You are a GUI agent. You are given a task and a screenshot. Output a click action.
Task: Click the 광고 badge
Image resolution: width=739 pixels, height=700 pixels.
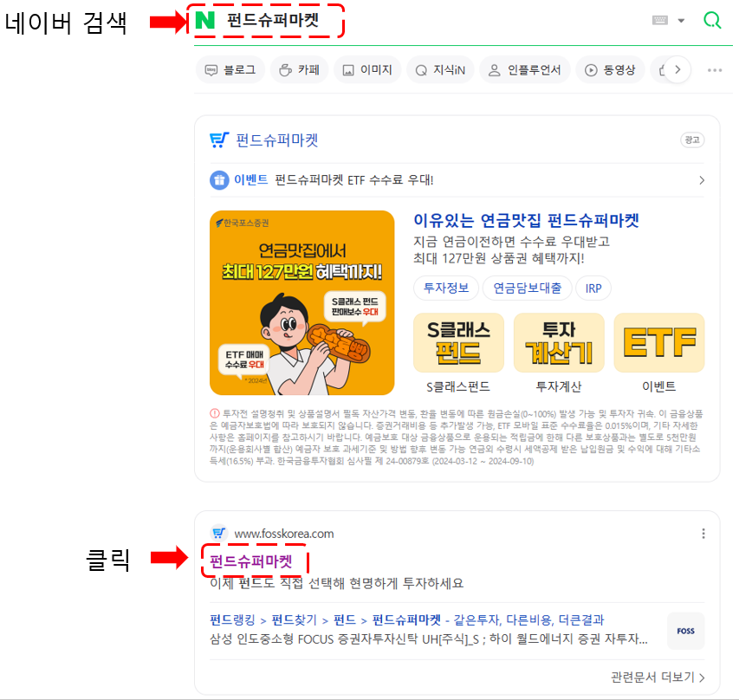(x=692, y=140)
